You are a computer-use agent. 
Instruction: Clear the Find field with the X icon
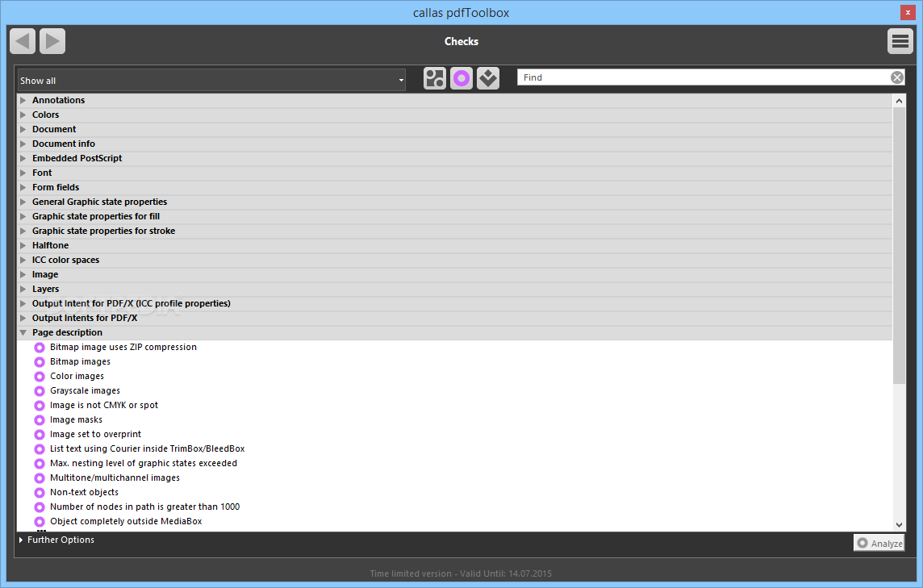click(x=896, y=77)
